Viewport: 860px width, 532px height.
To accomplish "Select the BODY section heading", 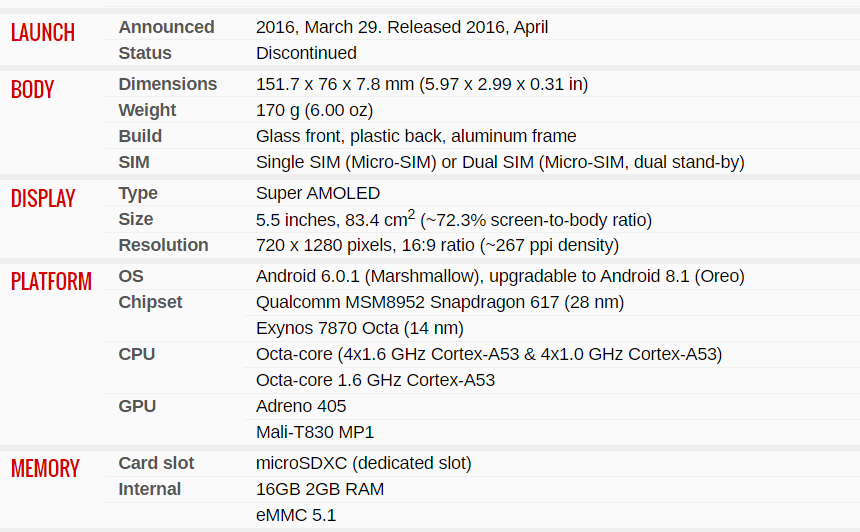I will tap(32, 89).
